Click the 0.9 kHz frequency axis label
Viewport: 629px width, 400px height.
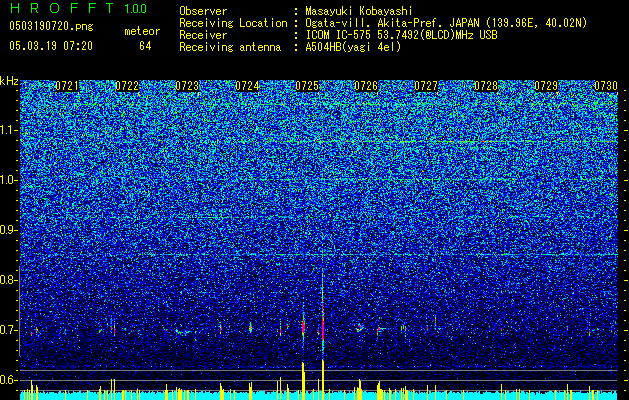[x=8, y=230]
